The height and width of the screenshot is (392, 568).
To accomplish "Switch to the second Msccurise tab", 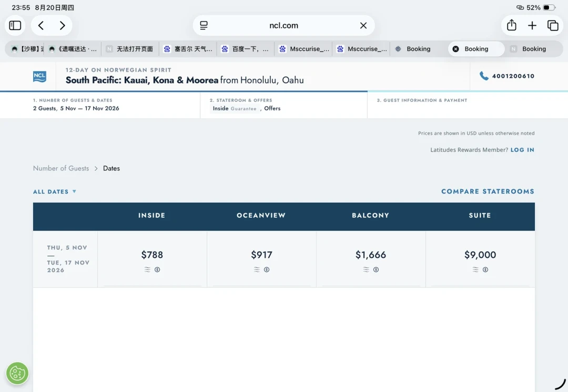I will point(361,49).
